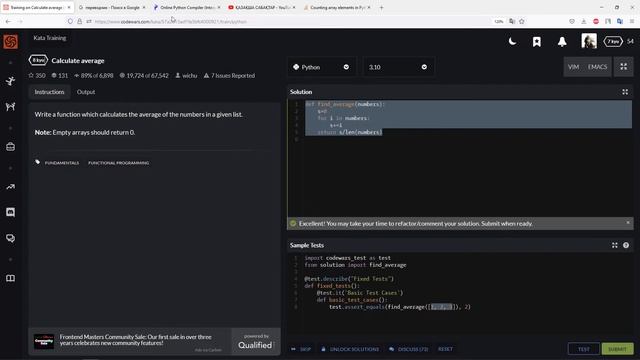
Task: Click the Kata Training heading
Action: (50, 38)
